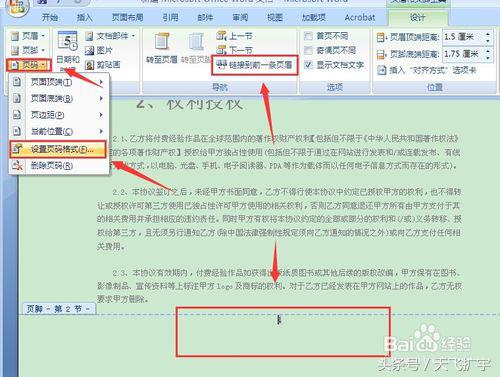Image resolution: width=500 pixels, height=377 pixels.
Task: Select the 设计 tab
Action: coord(417,18)
